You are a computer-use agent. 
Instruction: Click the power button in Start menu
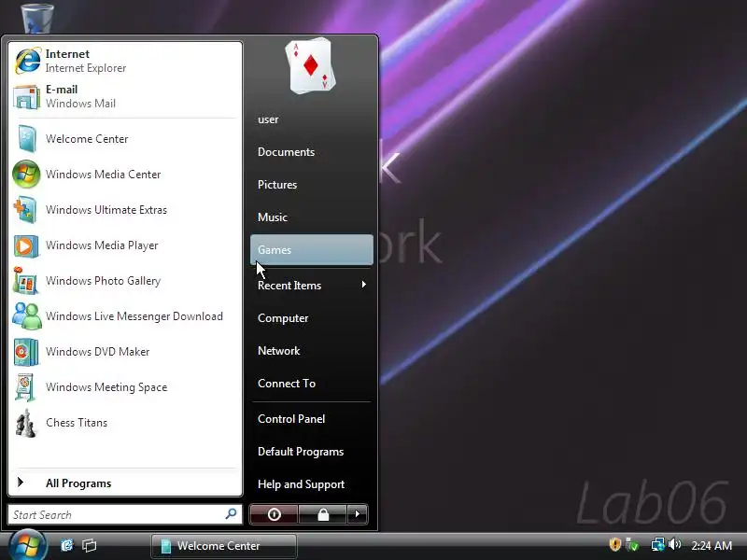274,514
